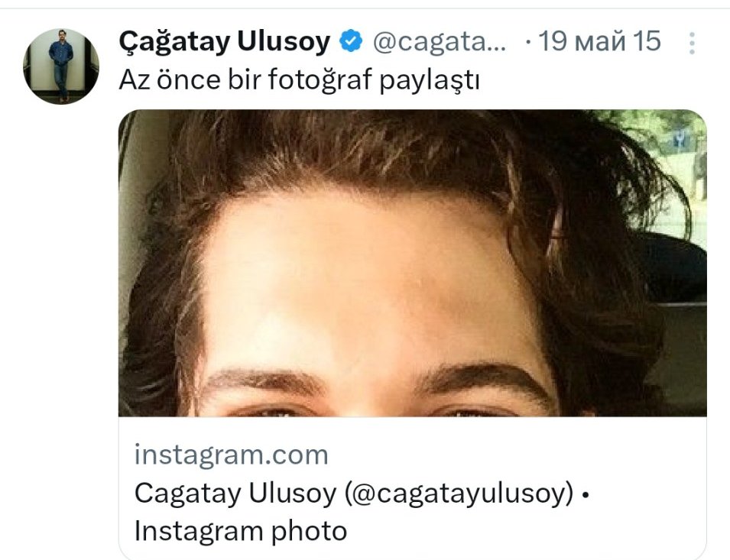Image resolution: width=730 pixels, height=560 pixels.
Task: Click the 'Instagram photo' card description
Action: [x=241, y=531]
